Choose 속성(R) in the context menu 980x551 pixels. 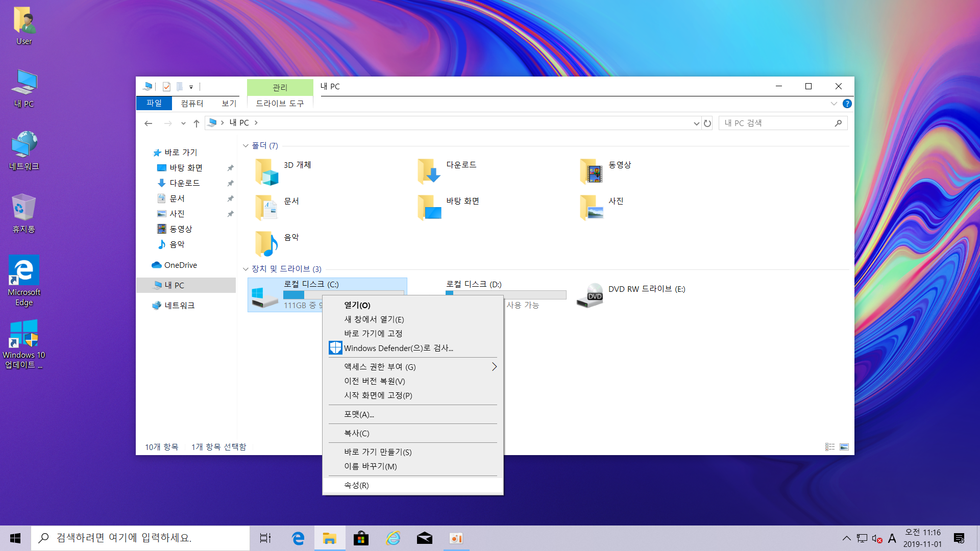tap(356, 485)
